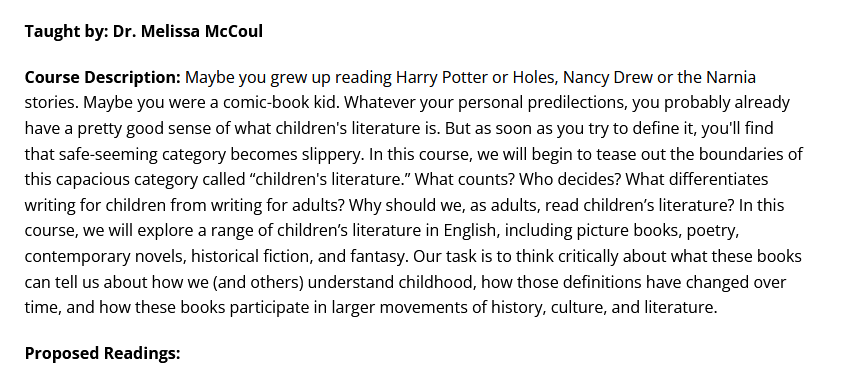The image size is (862, 389).
Task: Click the 'Proposed Readings:' heading
Action: 102,353
